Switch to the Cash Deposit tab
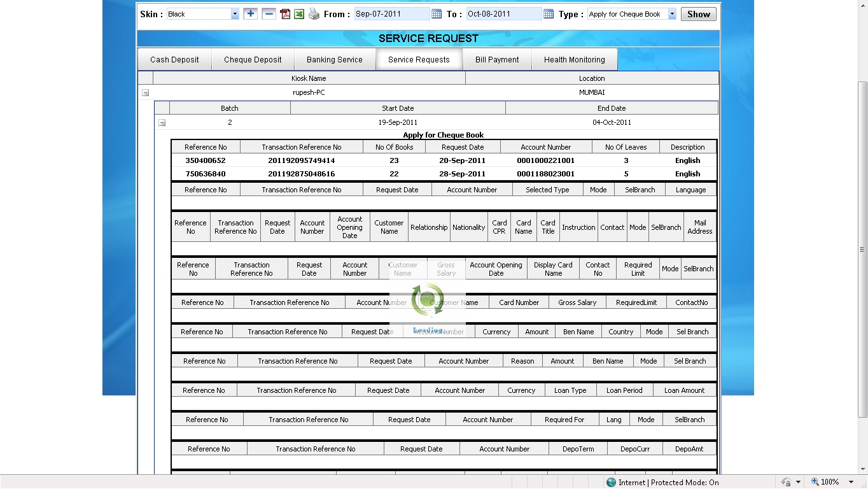 click(x=174, y=60)
